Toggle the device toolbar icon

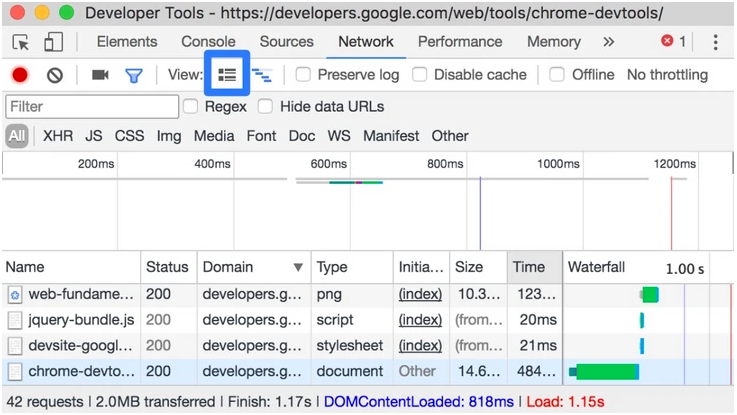[53, 42]
